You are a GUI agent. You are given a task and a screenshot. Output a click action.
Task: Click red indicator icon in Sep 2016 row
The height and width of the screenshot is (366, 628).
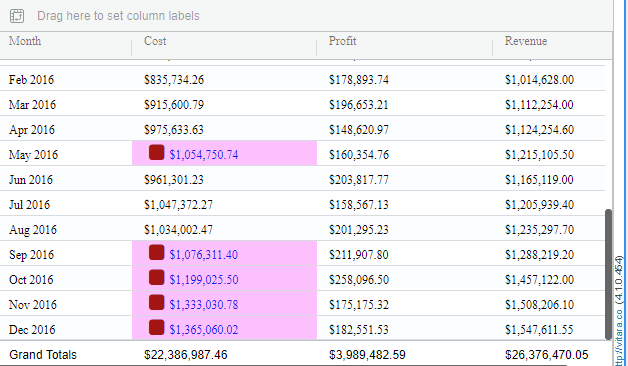pyautogui.click(x=156, y=253)
